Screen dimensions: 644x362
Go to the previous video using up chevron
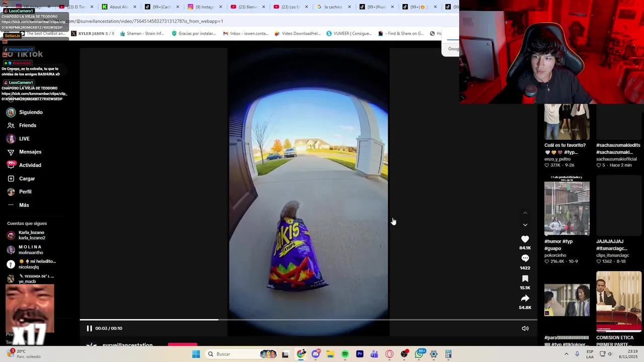coord(525,213)
